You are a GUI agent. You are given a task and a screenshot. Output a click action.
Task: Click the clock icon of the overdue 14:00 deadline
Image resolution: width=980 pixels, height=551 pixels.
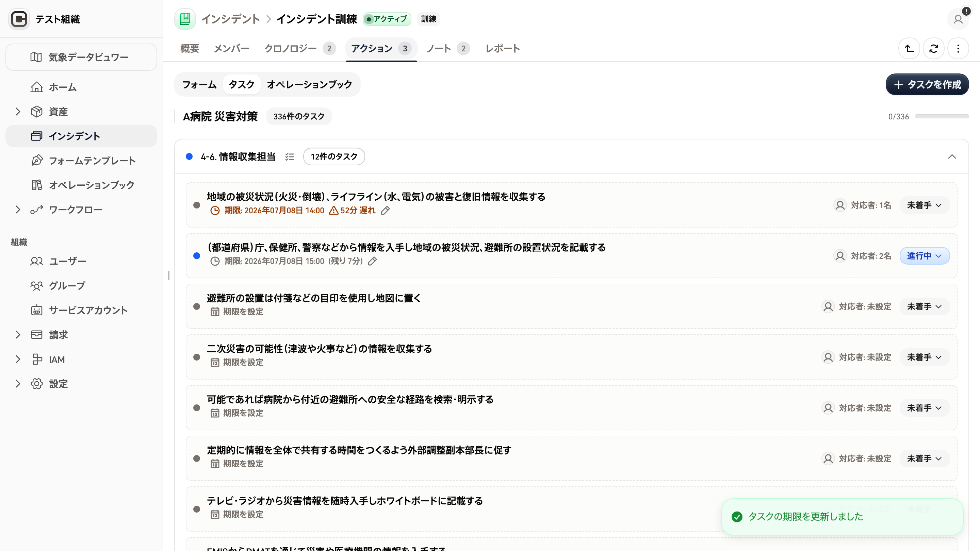click(x=215, y=211)
